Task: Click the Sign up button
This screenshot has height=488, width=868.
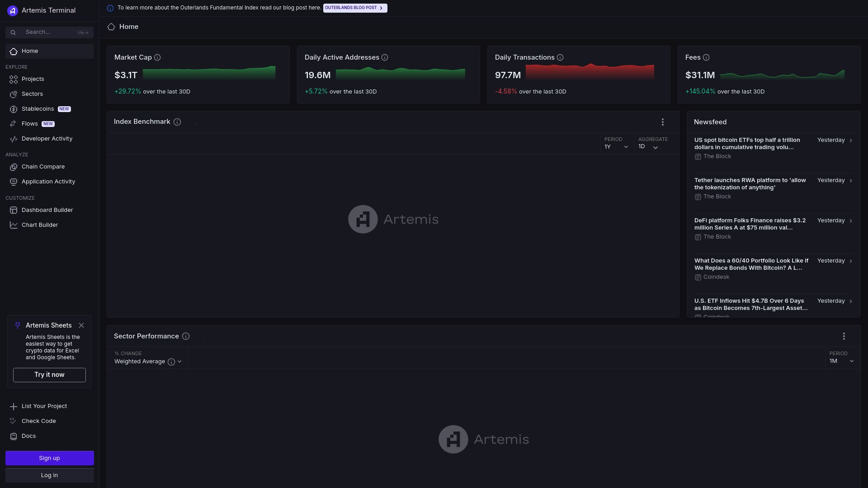Action: coord(49,458)
